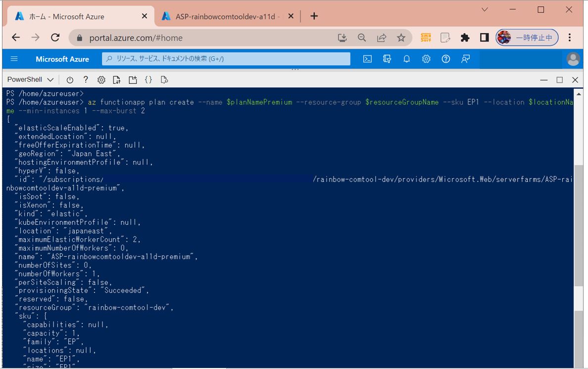Viewport: 588px width, 369px height.
Task: Click the Cloud Shell icon in header
Action: tap(367, 59)
